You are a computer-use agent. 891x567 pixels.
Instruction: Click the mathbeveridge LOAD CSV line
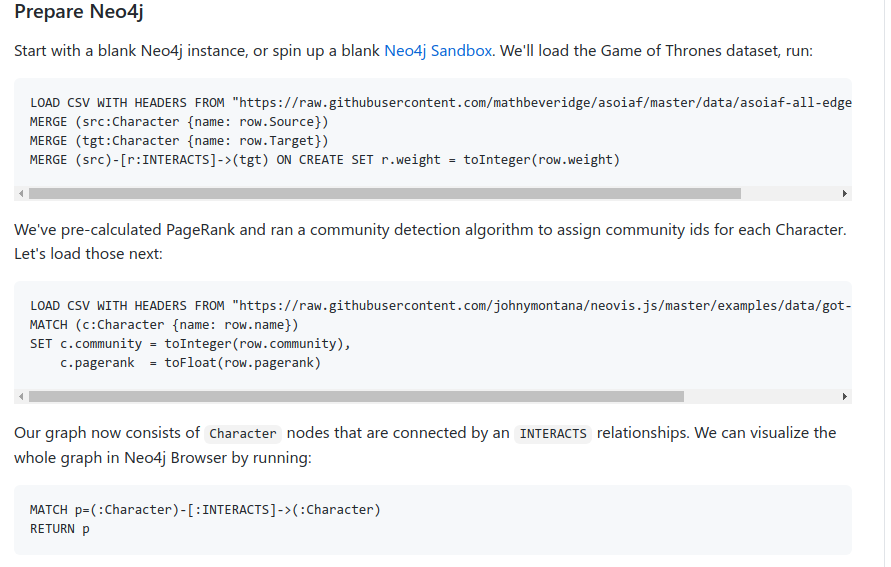point(441,103)
